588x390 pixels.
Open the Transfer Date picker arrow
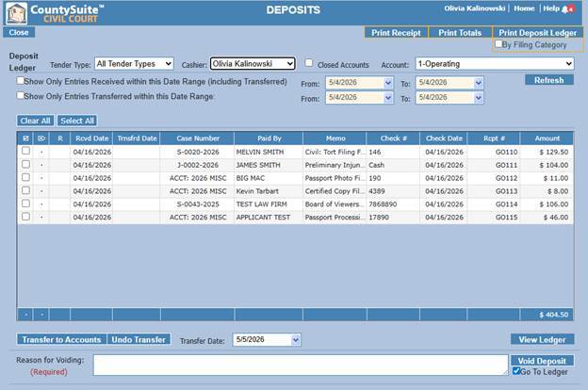(x=296, y=340)
